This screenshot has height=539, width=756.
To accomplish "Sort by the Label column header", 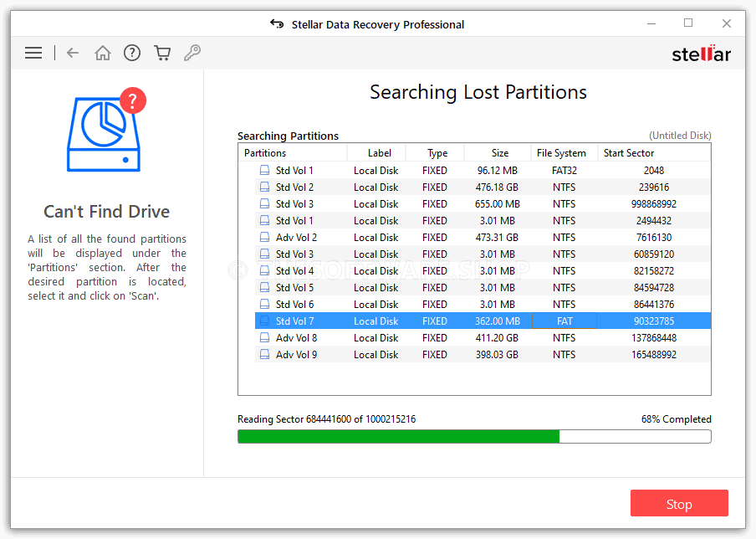I will pos(376,153).
